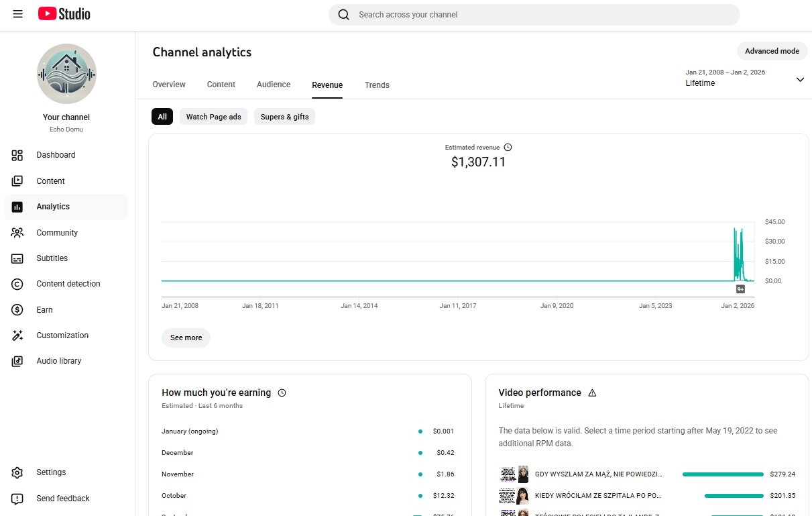Go to the Content section in sidebar
The width and height of the screenshot is (812, 516).
[x=50, y=181]
